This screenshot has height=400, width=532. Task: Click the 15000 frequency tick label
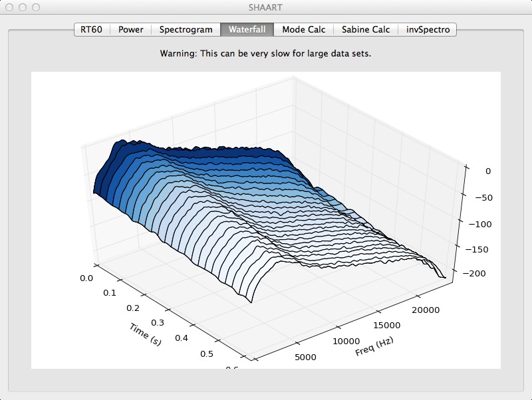[387, 326]
